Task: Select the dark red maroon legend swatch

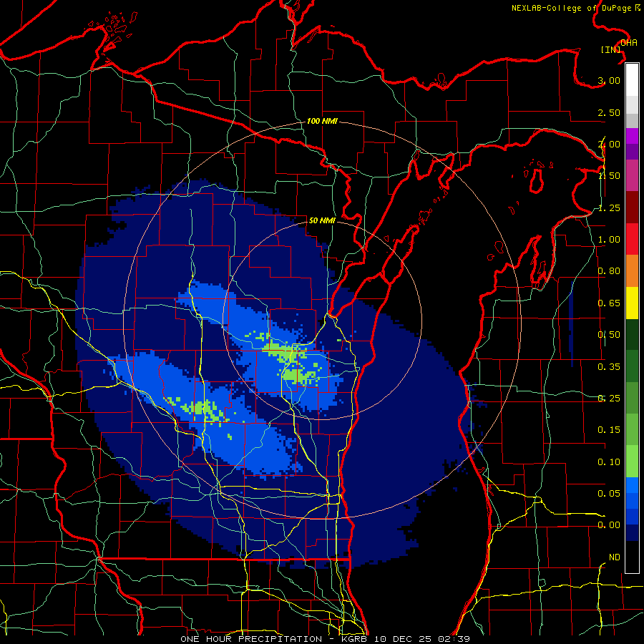Action: click(x=632, y=208)
